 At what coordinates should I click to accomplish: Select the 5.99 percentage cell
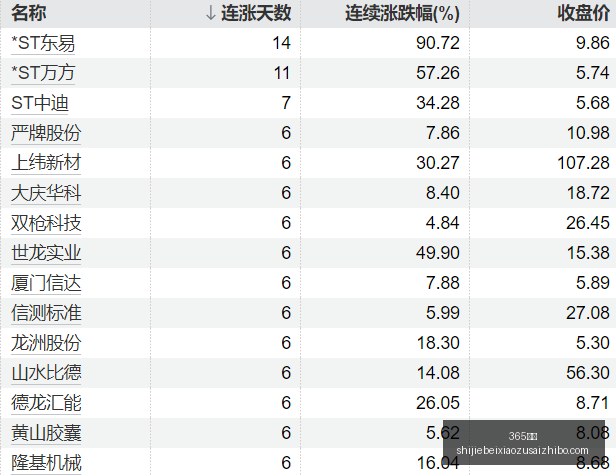pyautogui.click(x=443, y=313)
